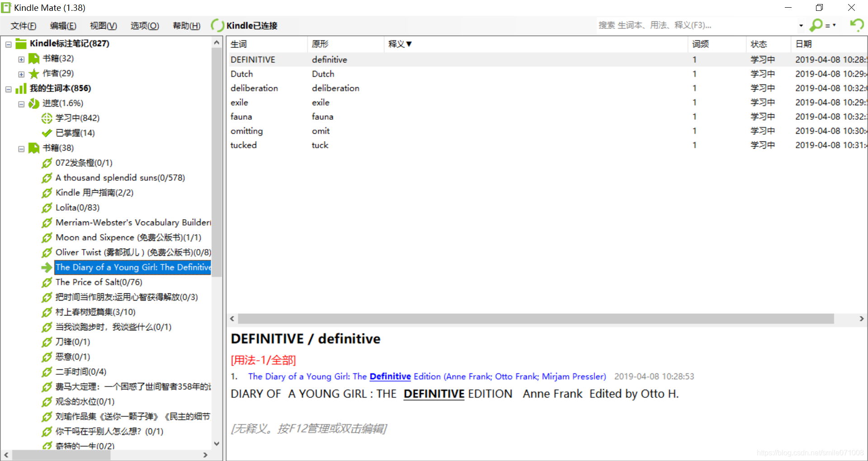The image size is (868, 461).
Task: Click the leaf icon beside 二手时间(0/4)
Action: point(47,372)
